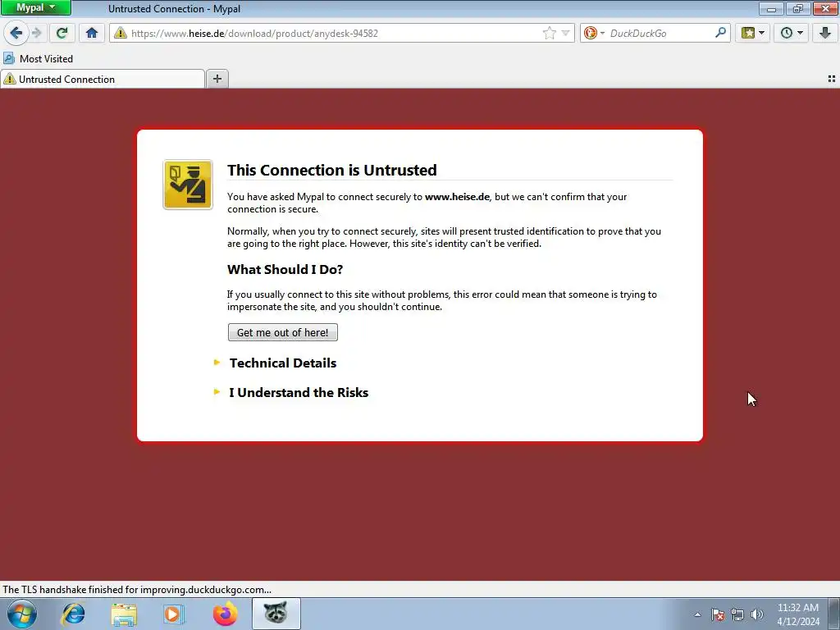This screenshot has width=840, height=630.
Task: Open the volume speaker icon
Action: click(757, 614)
